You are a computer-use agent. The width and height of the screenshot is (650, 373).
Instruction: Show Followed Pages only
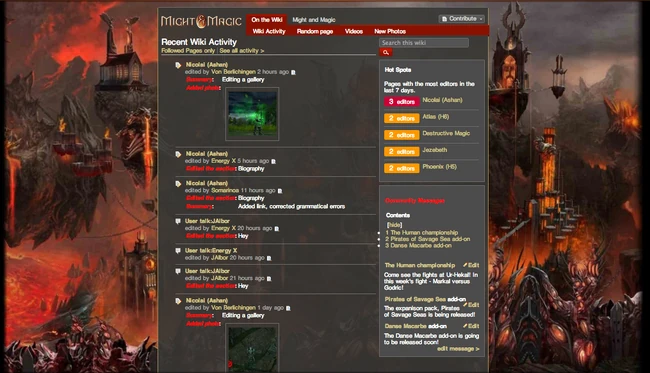point(188,51)
